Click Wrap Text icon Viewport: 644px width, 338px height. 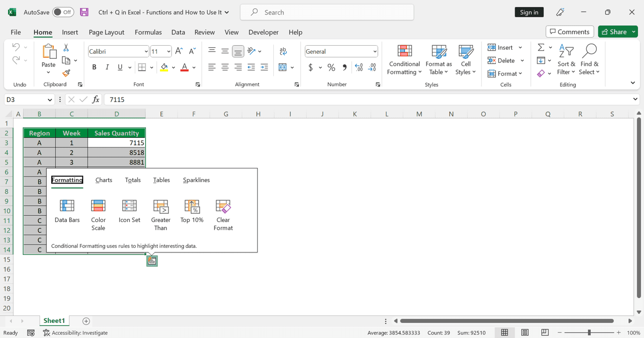point(283,51)
